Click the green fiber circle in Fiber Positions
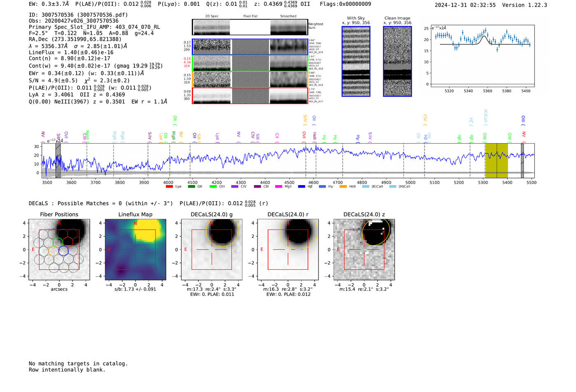The image size is (576, 392). coord(58,242)
